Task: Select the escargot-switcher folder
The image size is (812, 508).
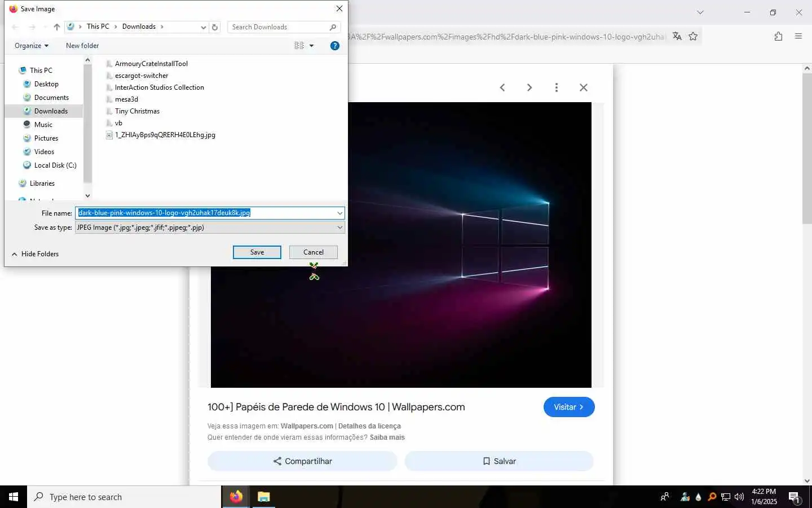Action: pos(142,76)
